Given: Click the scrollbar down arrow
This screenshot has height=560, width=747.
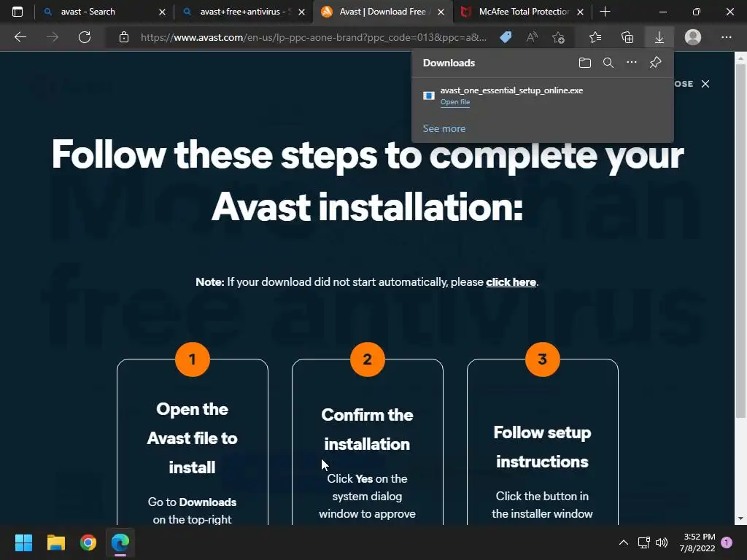Looking at the screenshot, I should pyautogui.click(x=740, y=518).
